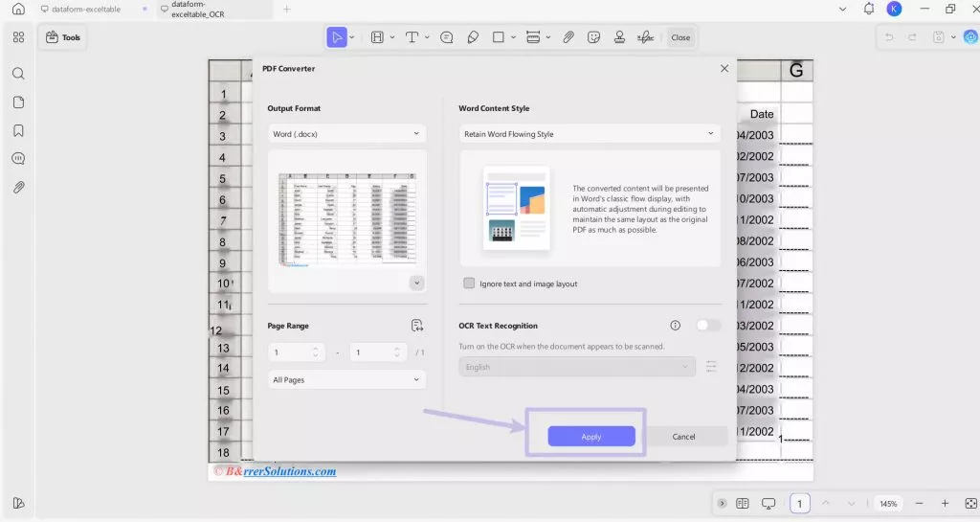Expand the shape tool dropdown arrow
This screenshot has height=522, width=980.
[513, 37]
